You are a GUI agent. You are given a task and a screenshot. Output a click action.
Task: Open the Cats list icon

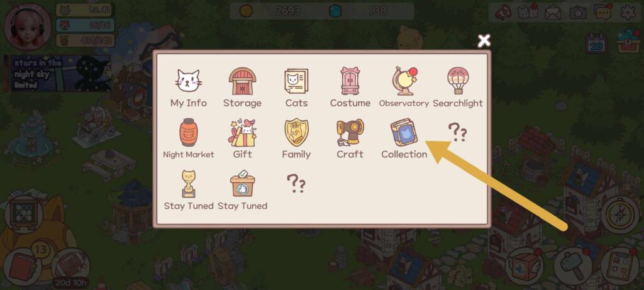[x=296, y=81]
